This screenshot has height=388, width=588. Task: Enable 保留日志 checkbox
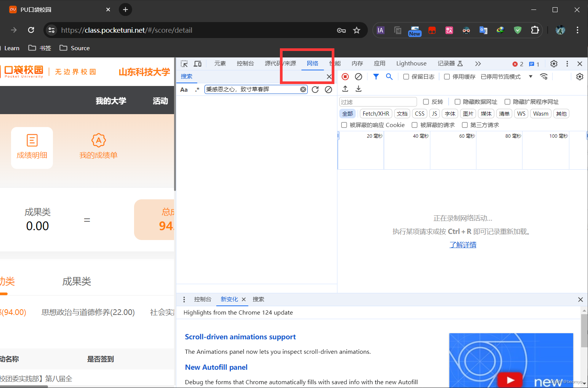406,77
